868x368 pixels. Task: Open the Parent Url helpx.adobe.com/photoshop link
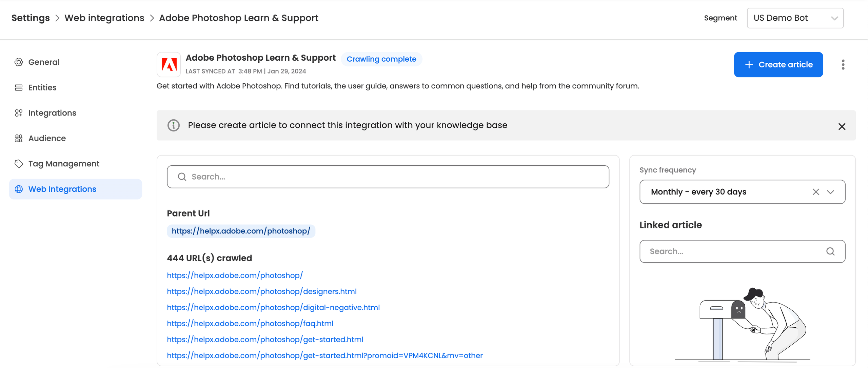(x=241, y=231)
